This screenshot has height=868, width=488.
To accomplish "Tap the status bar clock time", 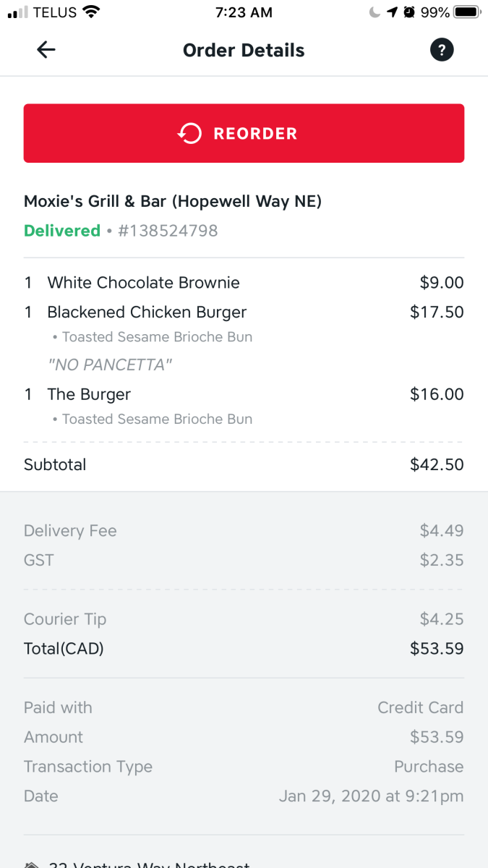I will [x=244, y=12].
